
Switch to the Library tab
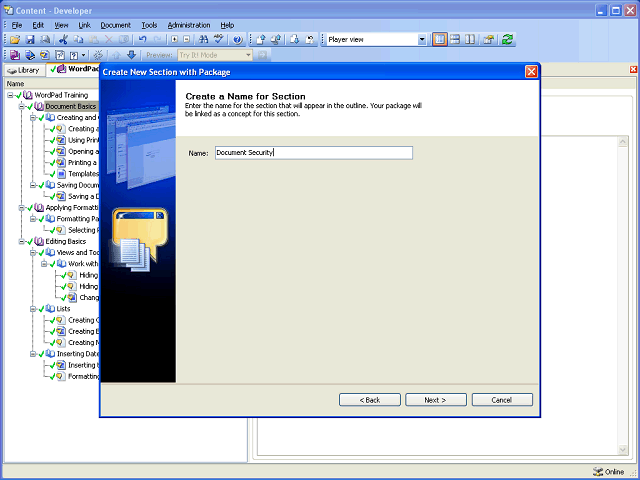coord(24,70)
